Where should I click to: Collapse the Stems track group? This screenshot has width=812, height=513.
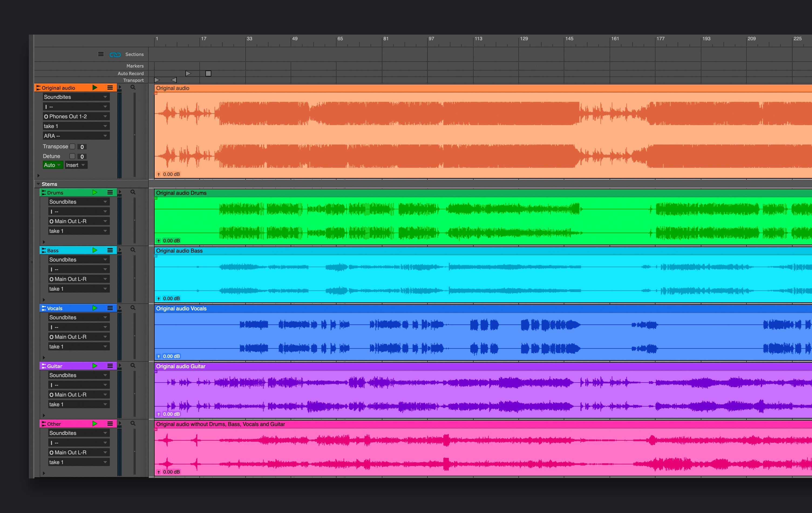coord(38,184)
